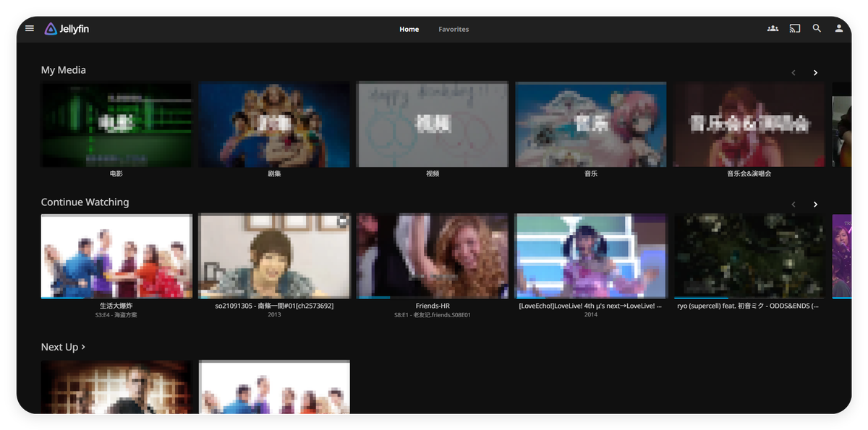Image resolution: width=868 pixels, height=430 pixels.
Task: Open the 剧集 library thumbnail
Action: (274, 124)
